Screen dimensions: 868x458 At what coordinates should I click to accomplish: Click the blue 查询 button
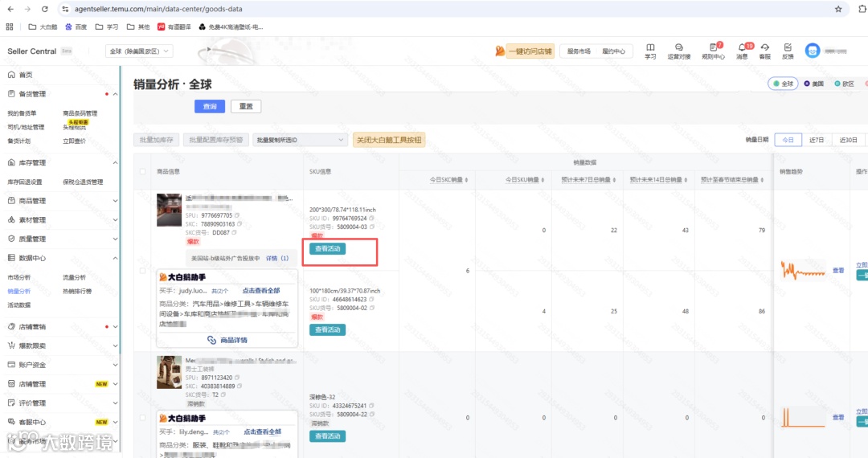(210, 106)
